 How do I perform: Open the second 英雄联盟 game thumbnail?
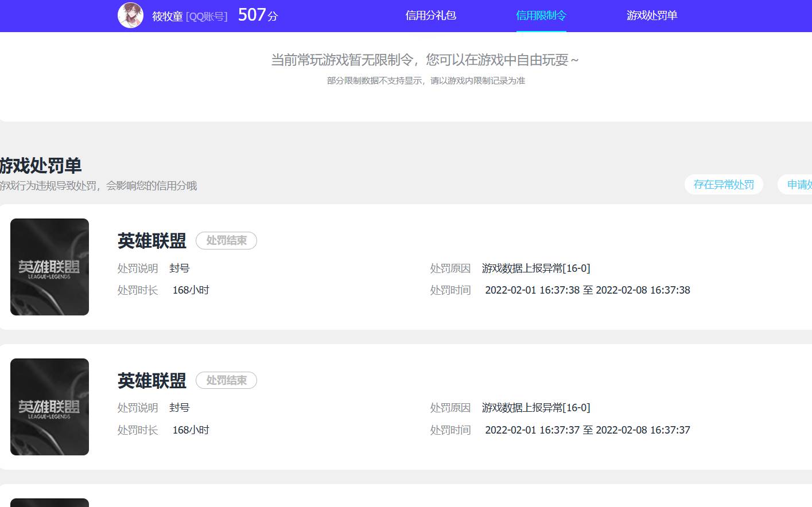point(49,407)
